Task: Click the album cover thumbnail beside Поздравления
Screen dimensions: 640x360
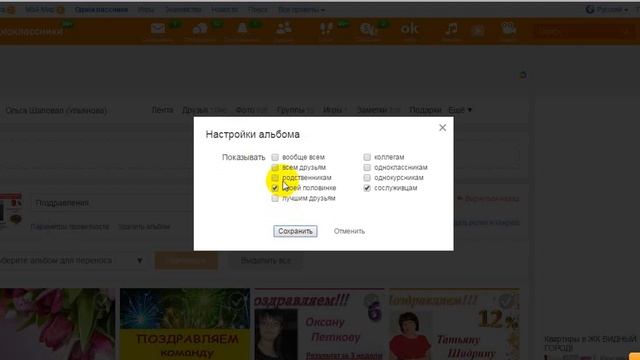Action: pyautogui.click(x=11, y=210)
